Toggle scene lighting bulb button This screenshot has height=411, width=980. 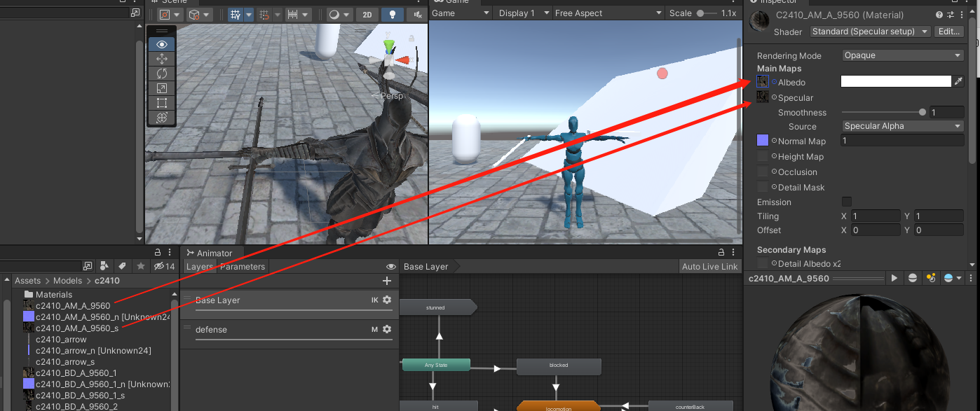pos(393,14)
